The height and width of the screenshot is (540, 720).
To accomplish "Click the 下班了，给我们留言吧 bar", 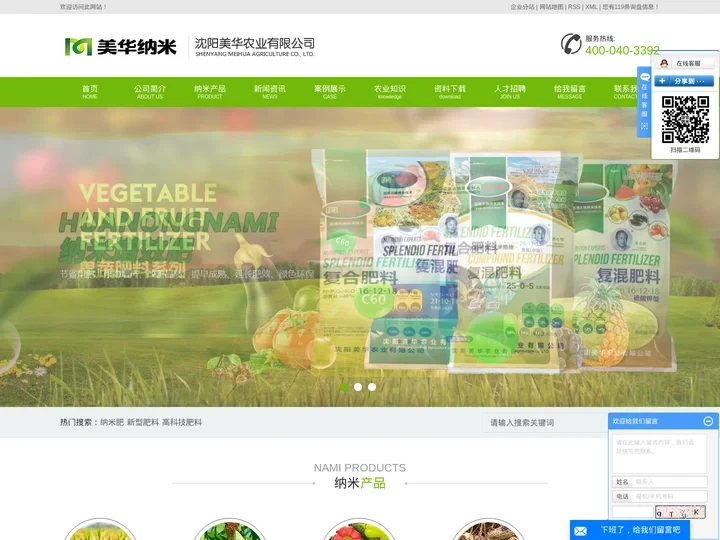I will [x=630, y=530].
